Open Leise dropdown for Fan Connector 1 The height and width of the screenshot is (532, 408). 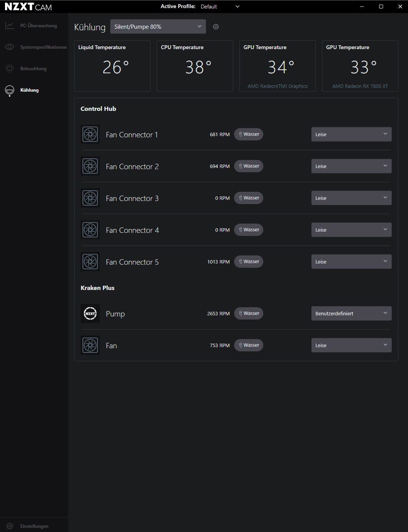click(x=351, y=134)
